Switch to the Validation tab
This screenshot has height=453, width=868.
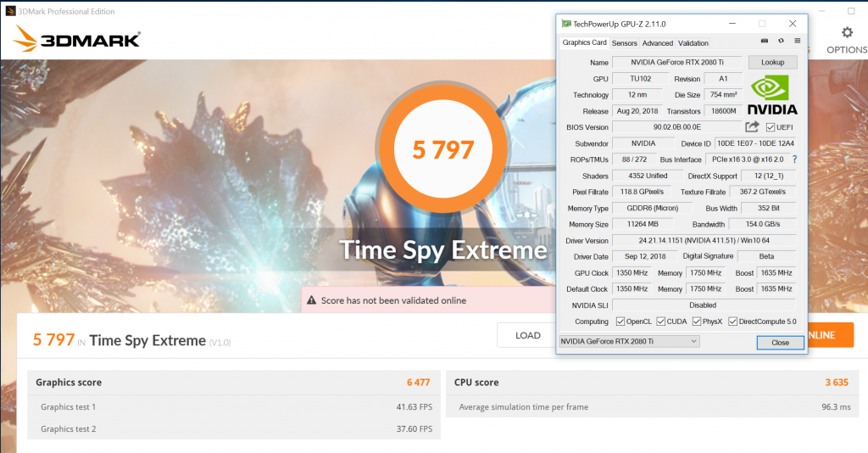(x=693, y=43)
